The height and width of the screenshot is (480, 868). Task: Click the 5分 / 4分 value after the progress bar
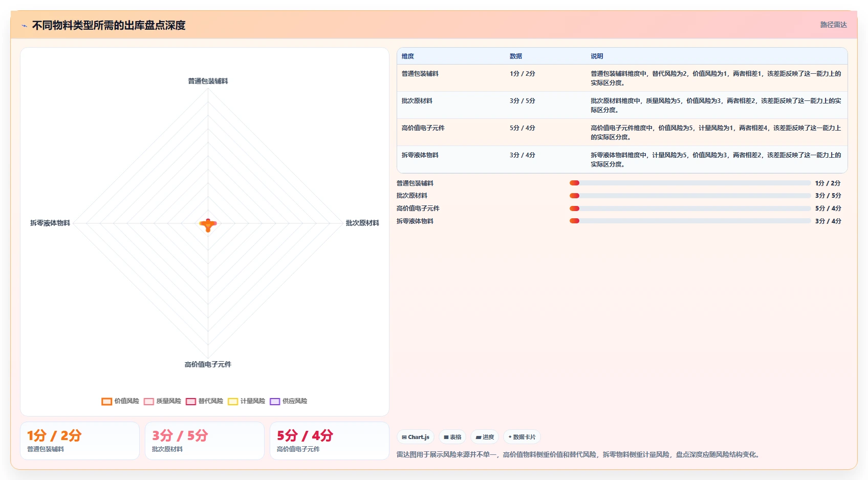(828, 208)
